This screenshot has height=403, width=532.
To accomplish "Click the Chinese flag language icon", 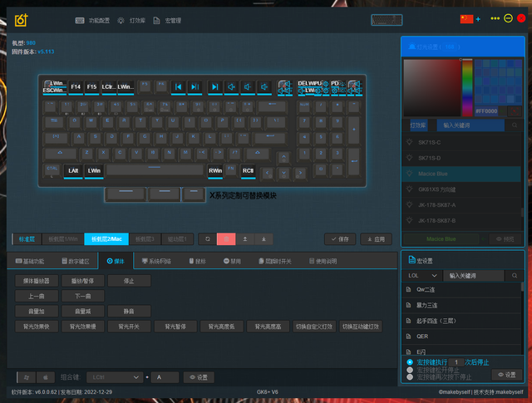I will 466,19.
